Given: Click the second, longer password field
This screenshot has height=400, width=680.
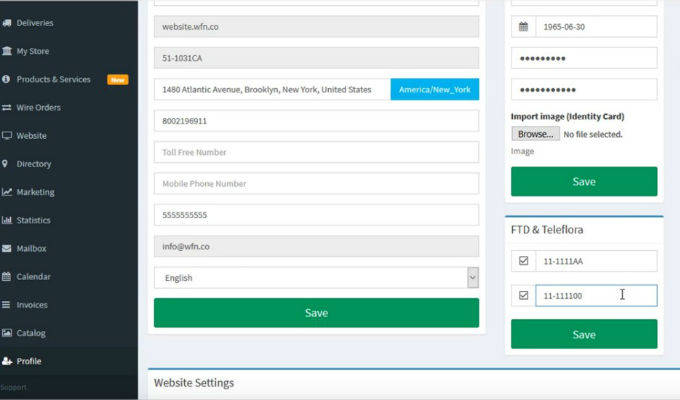Looking at the screenshot, I should pyautogui.click(x=584, y=89).
